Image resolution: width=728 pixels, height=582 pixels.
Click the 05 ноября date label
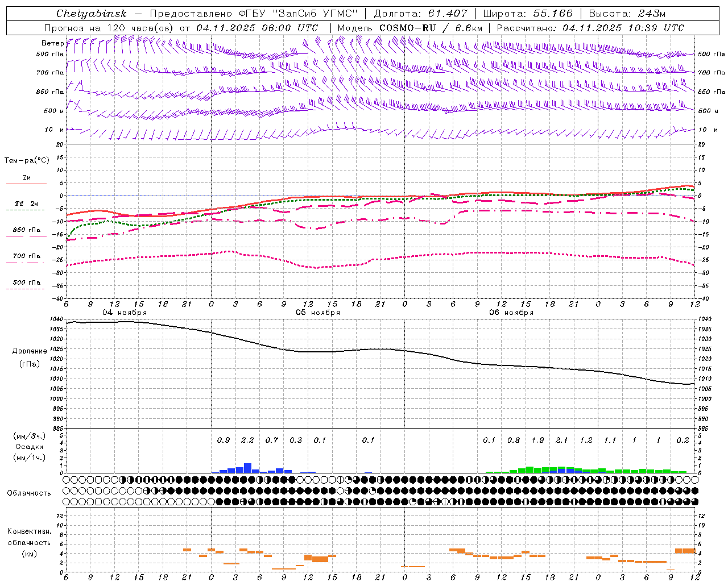click(318, 313)
